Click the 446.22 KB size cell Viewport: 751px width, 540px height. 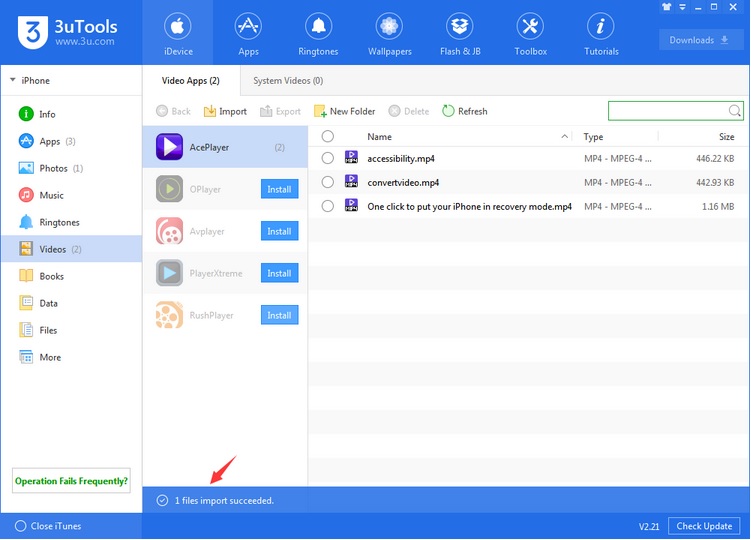pyautogui.click(x=715, y=159)
